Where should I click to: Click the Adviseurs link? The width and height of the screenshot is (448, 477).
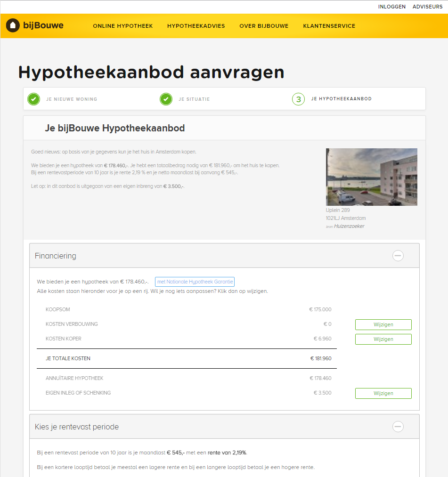[428, 7]
